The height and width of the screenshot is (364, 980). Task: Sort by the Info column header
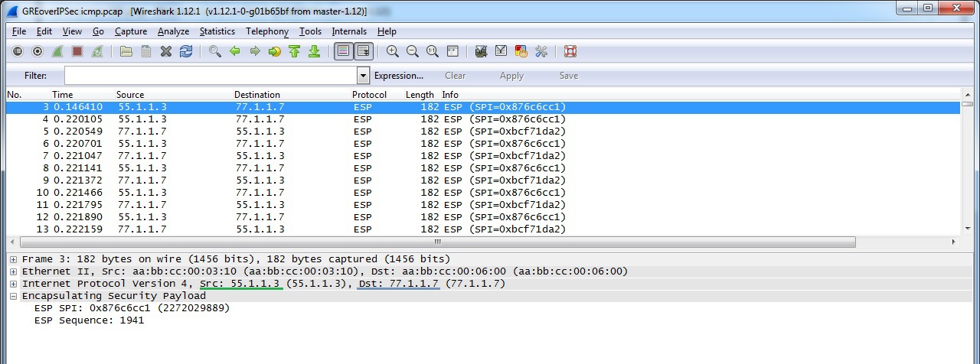450,95
